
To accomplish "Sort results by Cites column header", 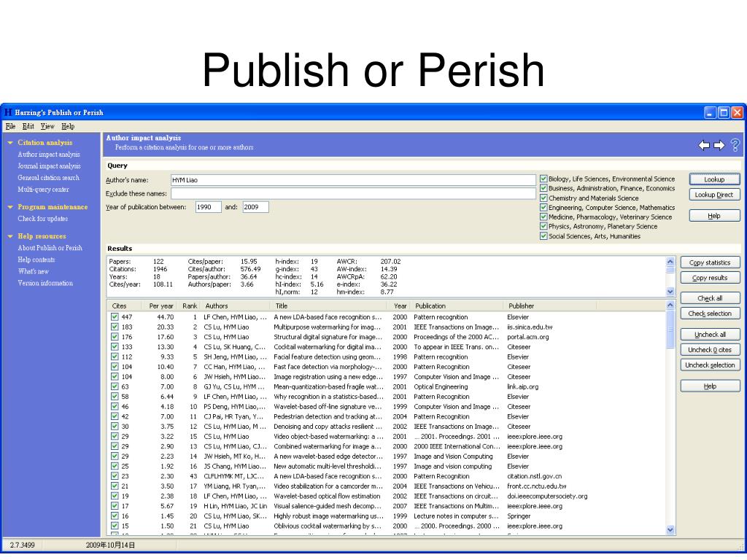I will (123, 306).
